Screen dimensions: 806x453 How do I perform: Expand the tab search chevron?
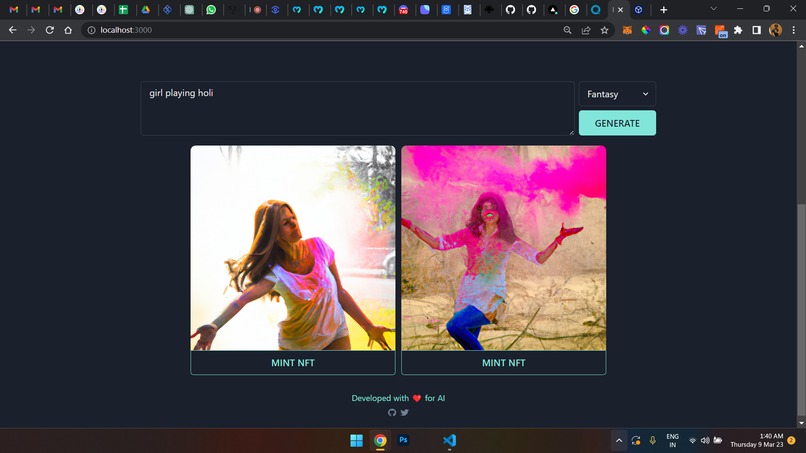pyautogui.click(x=713, y=9)
